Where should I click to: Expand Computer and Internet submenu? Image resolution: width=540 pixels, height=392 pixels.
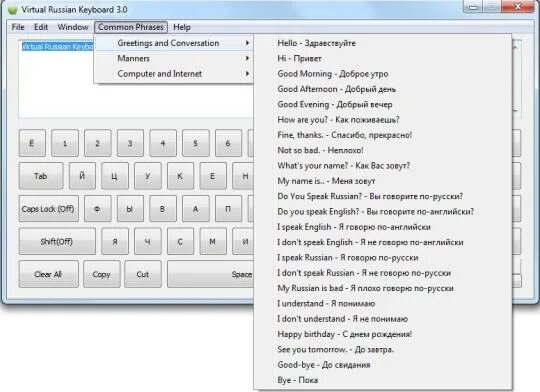174,73
